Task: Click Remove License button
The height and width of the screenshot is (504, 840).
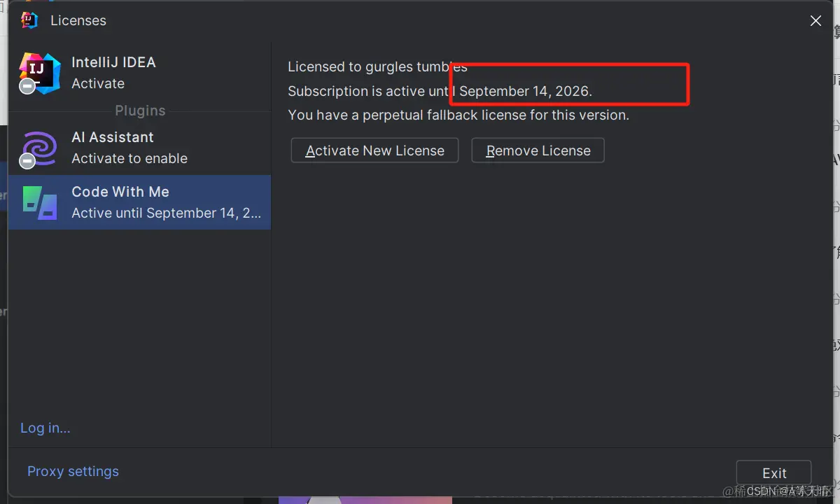Action: pos(538,150)
